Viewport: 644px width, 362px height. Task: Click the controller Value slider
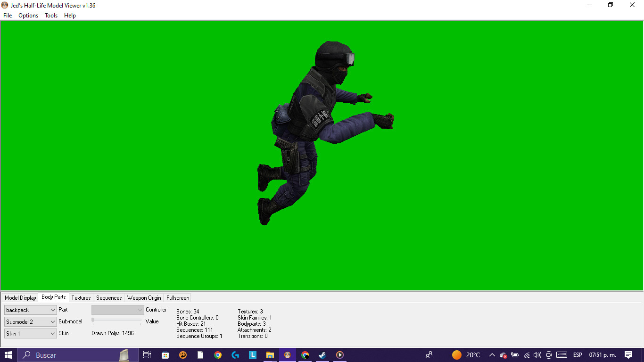[x=116, y=321]
